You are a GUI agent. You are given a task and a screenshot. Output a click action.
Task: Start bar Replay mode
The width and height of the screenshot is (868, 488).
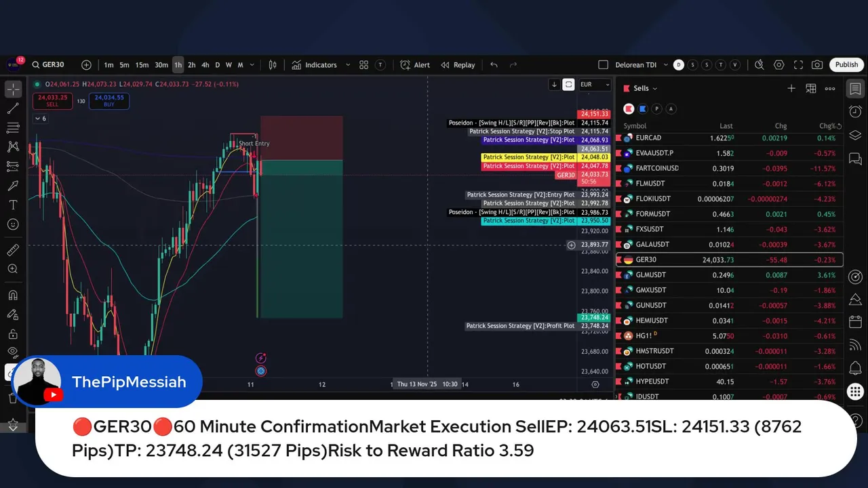coord(458,65)
